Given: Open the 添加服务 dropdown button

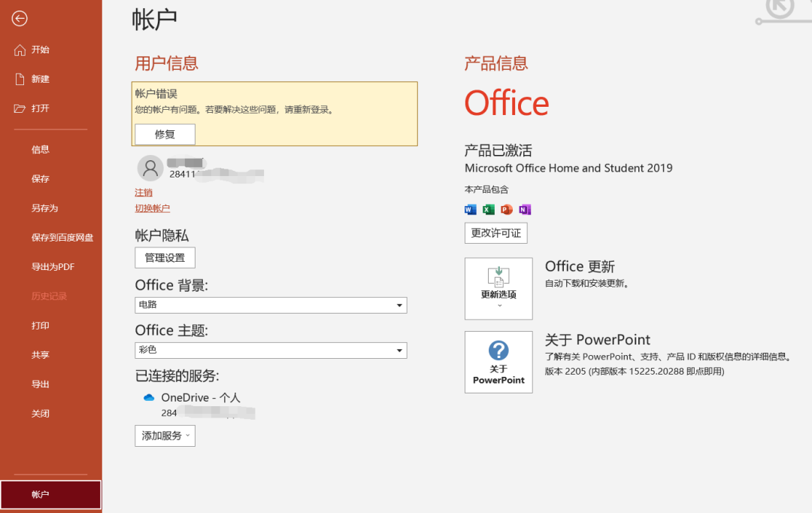Looking at the screenshot, I should pyautogui.click(x=165, y=436).
